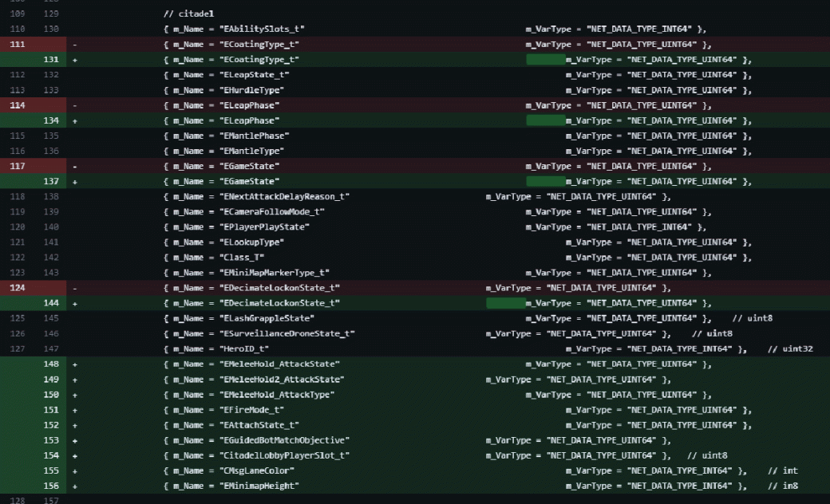Click the "EMantleType" name string
This screenshot has height=504, width=830.
(252, 152)
